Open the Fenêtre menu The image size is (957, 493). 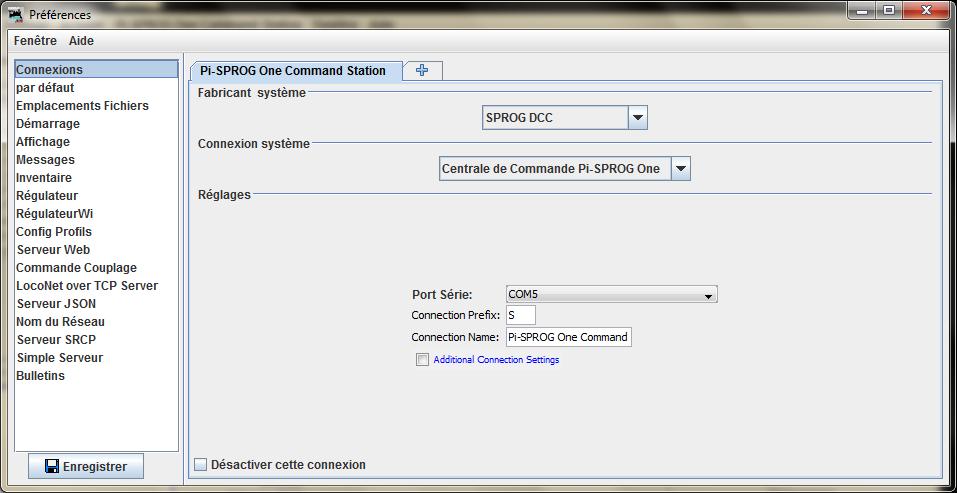coord(35,41)
